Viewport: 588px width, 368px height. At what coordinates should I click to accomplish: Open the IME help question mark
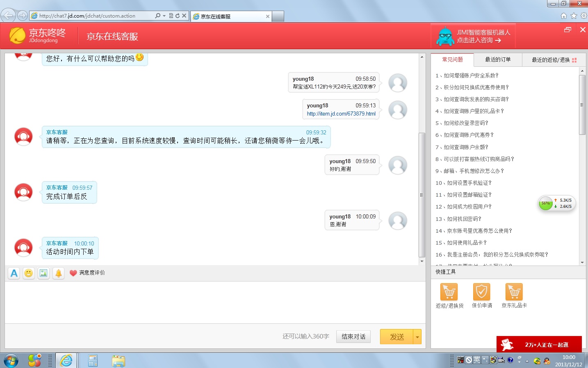[x=510, y=360]
